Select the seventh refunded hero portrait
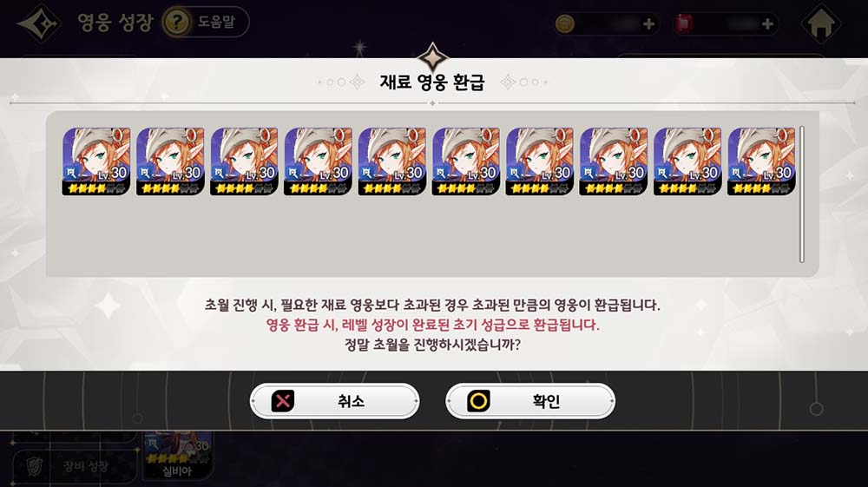Viewport: 868px width, 487px height. (x=540, y=161)
